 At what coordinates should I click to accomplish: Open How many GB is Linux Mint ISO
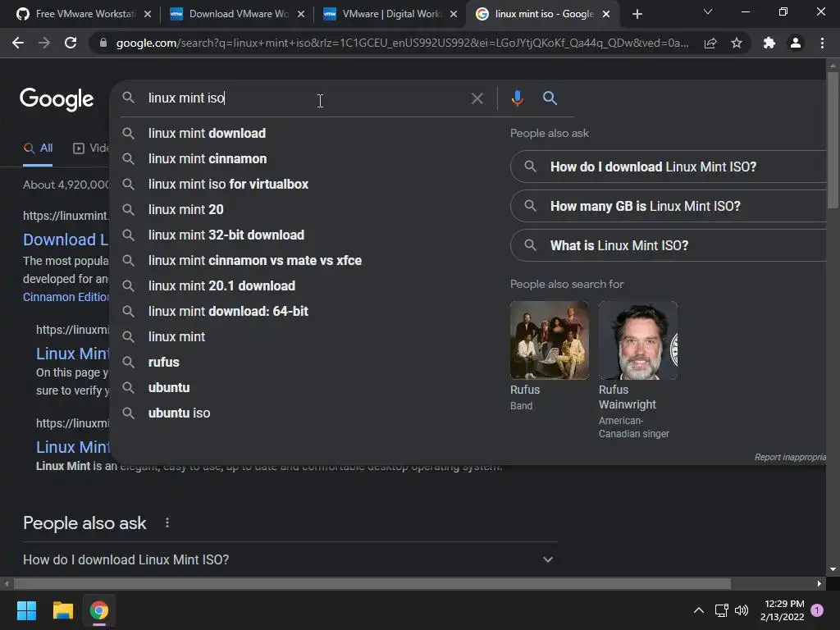point(668,206)
